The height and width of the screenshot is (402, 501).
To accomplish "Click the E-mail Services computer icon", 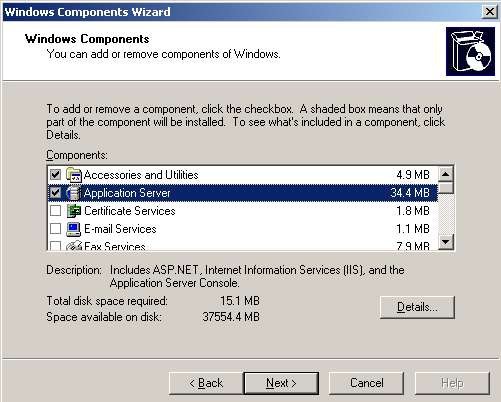I will pyautogui.click(x=74, y=229).
